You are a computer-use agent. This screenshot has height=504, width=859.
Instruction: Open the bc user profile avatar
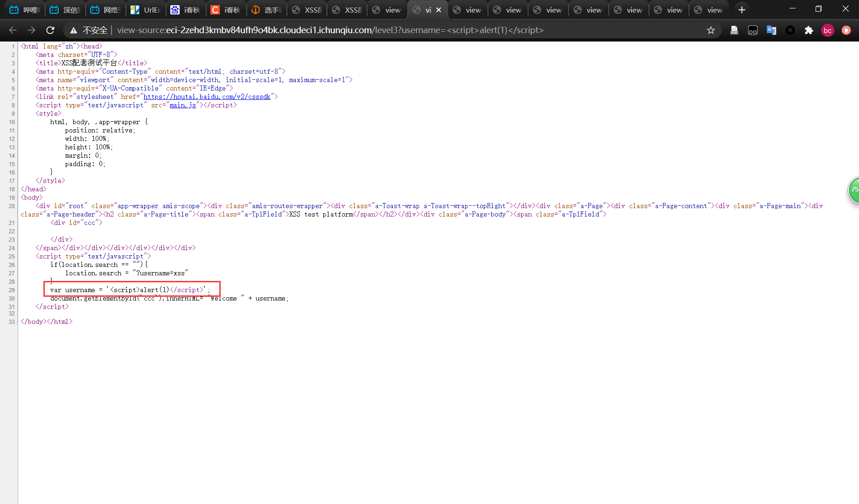(827, 30)
